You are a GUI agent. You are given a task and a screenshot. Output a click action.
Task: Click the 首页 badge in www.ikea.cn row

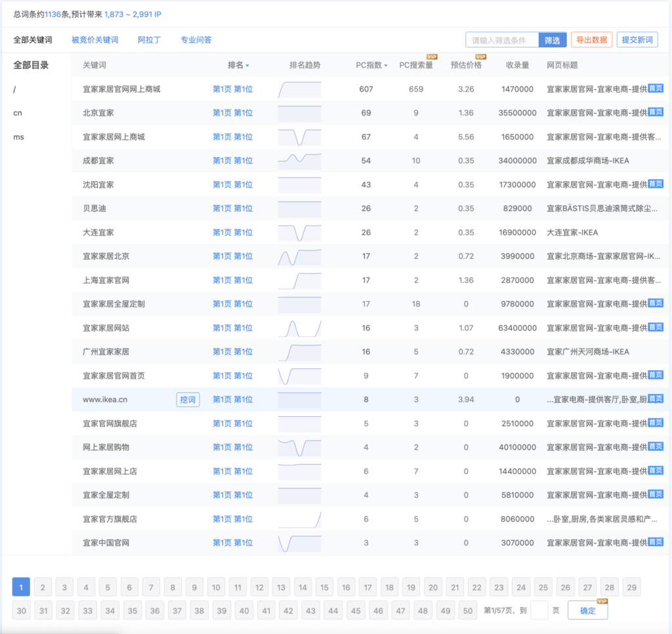656,398
